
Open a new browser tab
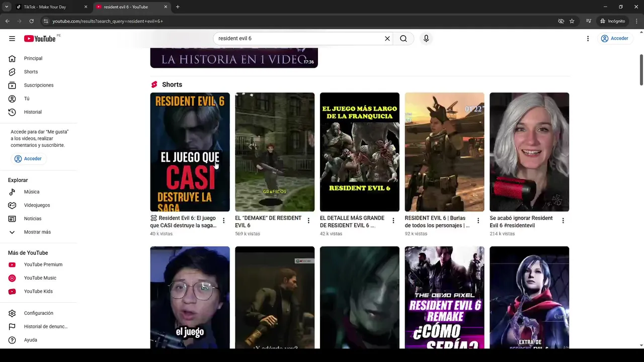(178, 7)
